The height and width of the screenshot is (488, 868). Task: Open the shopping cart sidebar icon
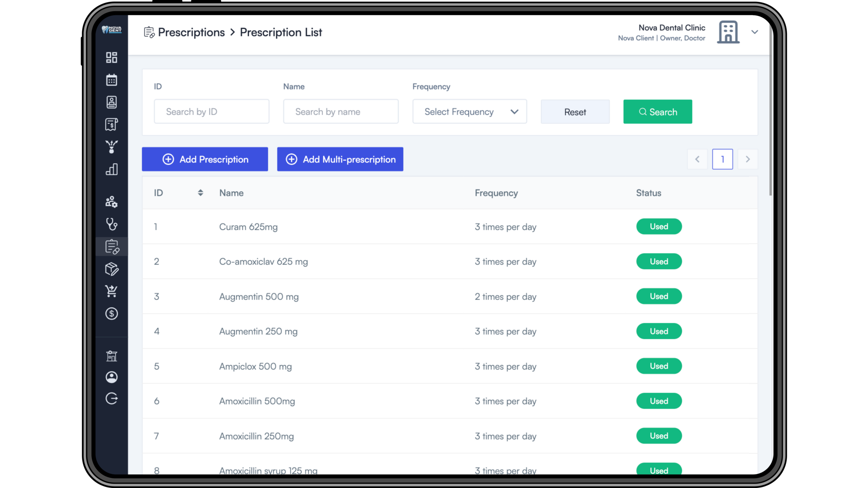pos(112,291)
